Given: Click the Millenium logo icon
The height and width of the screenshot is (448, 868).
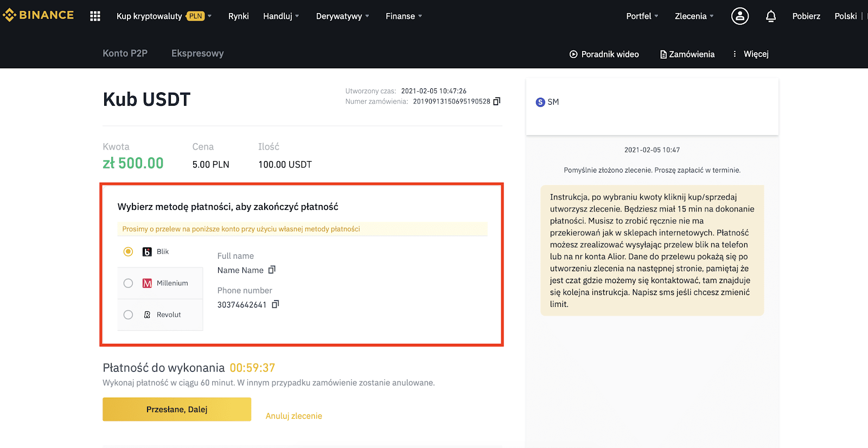Looking at the screenshot, I should point(147,283).
